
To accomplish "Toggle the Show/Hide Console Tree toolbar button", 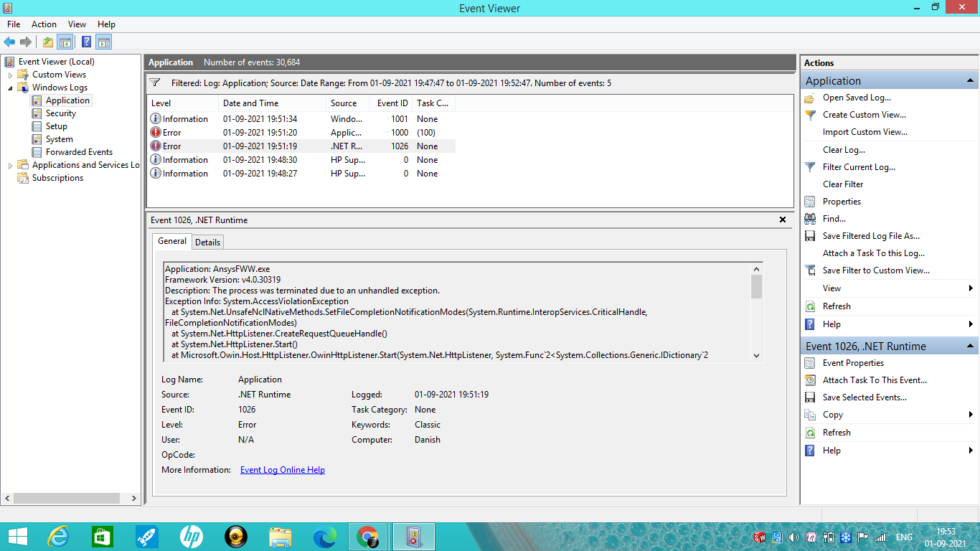I will click(65, 42).
